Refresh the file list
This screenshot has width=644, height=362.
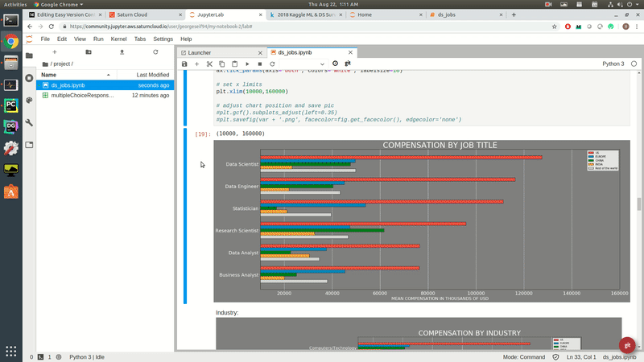coord(155,52)
